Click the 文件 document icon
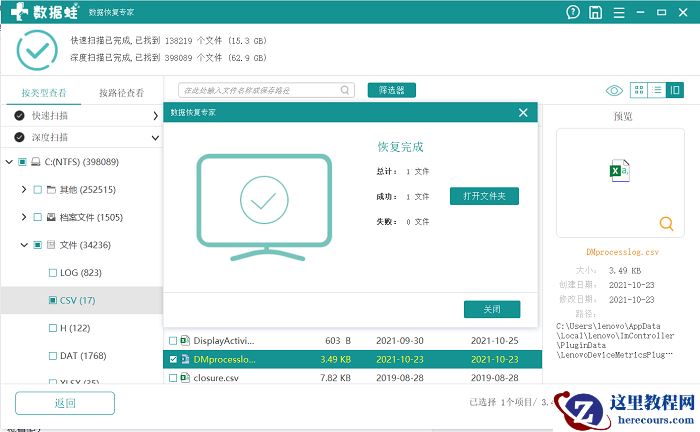The image size is (700, 432). 51,245
